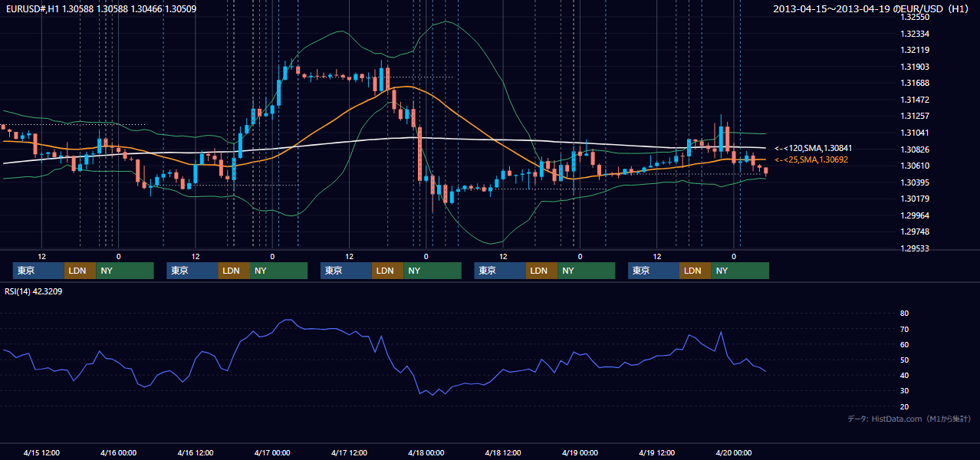Select price axis label 1.29533
Image resolution: width=980 pixels, height=460 pixels.
point(915,248)
